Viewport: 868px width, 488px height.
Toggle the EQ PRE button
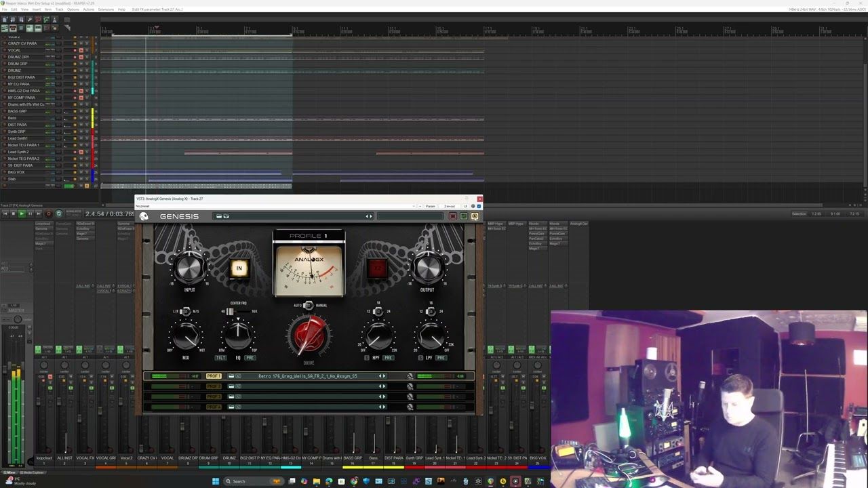(250, 358)
